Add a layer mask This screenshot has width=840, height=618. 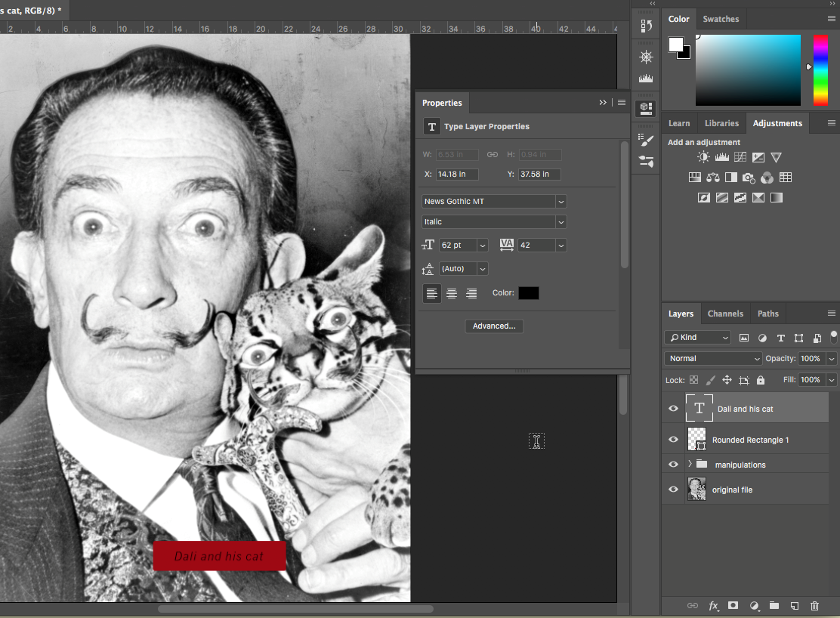(733, 606)
